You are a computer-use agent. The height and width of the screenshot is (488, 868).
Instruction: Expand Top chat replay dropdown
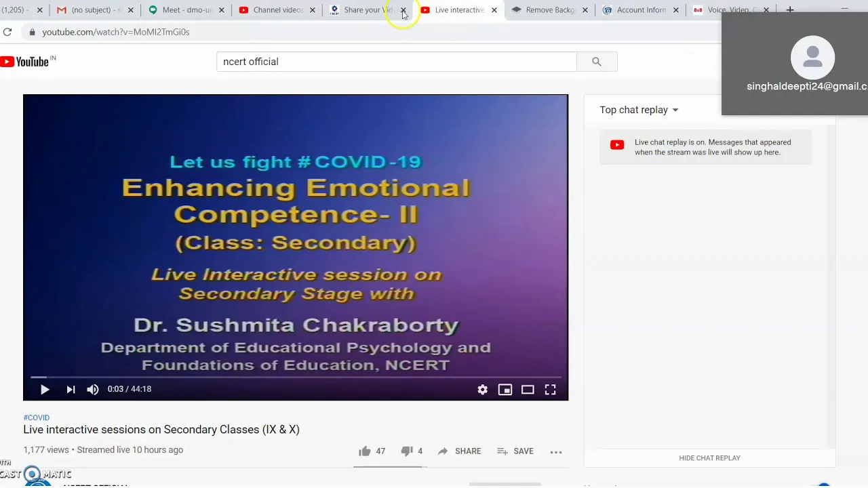[x=639, y=110]
